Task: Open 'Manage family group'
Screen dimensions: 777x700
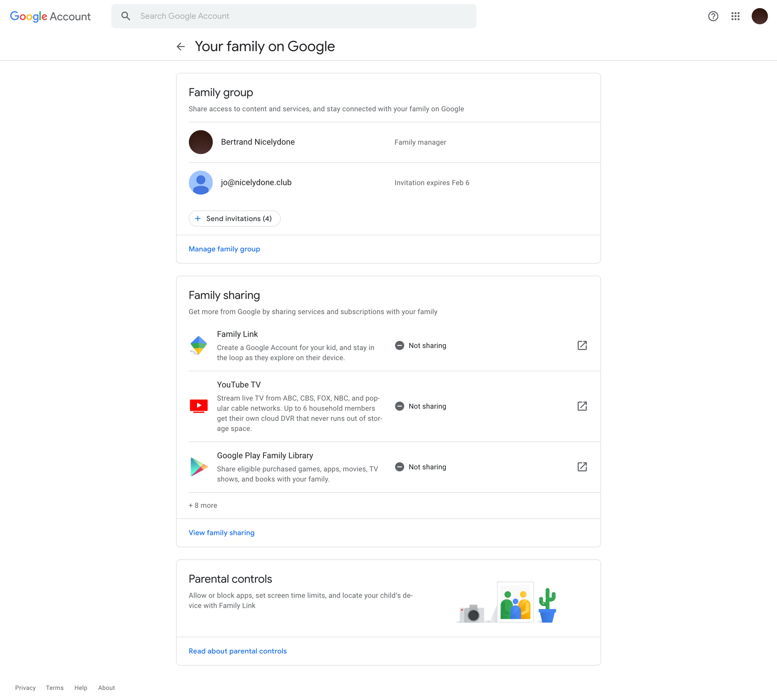Action: 224,249
